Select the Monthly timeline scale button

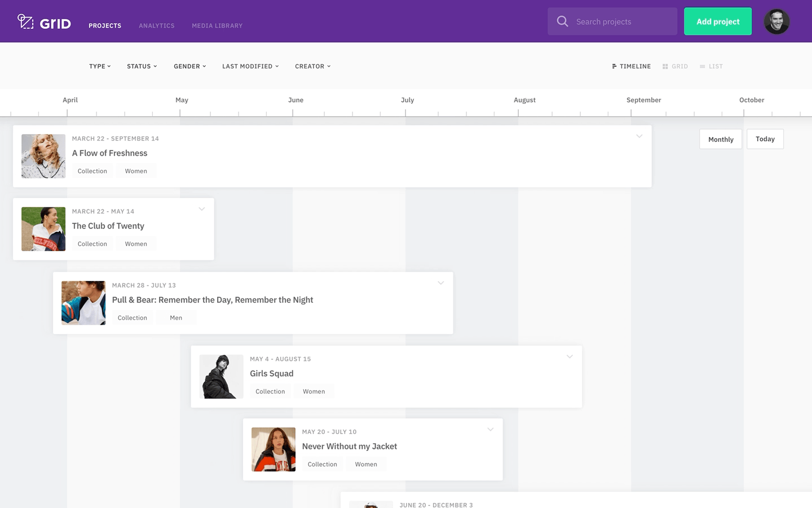[x=721, y=139]
